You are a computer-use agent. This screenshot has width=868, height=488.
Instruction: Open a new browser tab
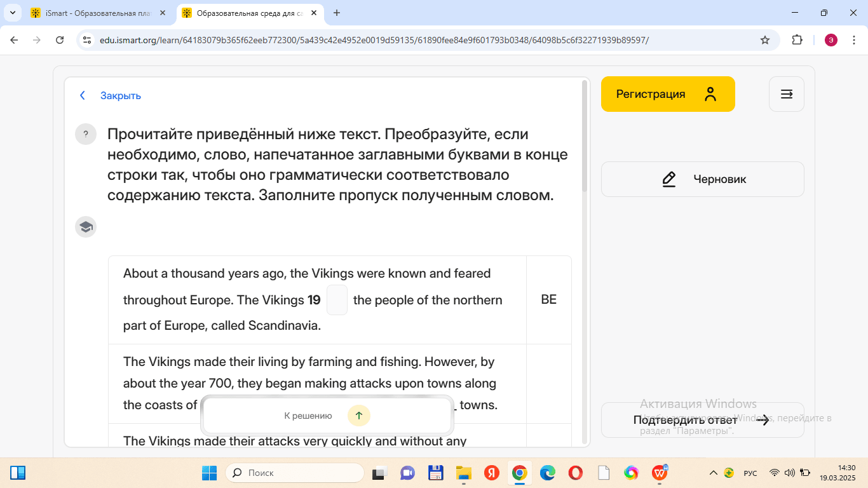[337, 13]
